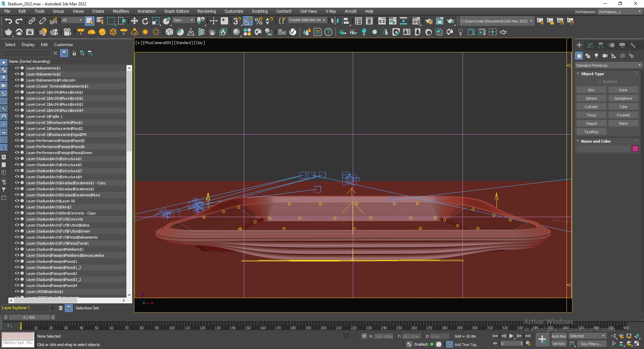Click the Play Animation button
Viewport: 644px width, 349px height.
[x=511, y=336]
